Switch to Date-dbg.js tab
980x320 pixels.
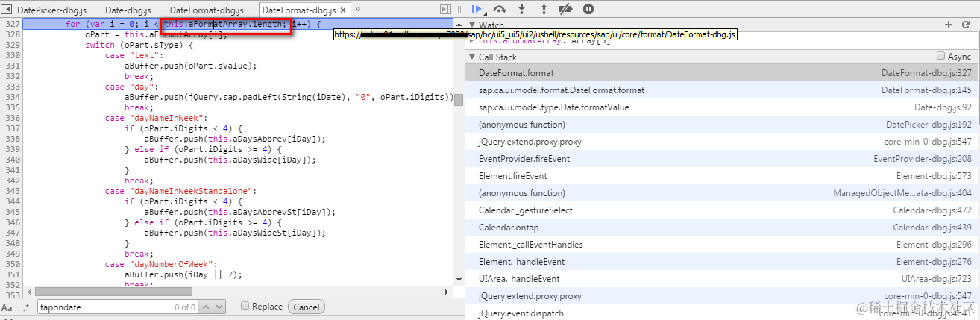coord(128,10)
